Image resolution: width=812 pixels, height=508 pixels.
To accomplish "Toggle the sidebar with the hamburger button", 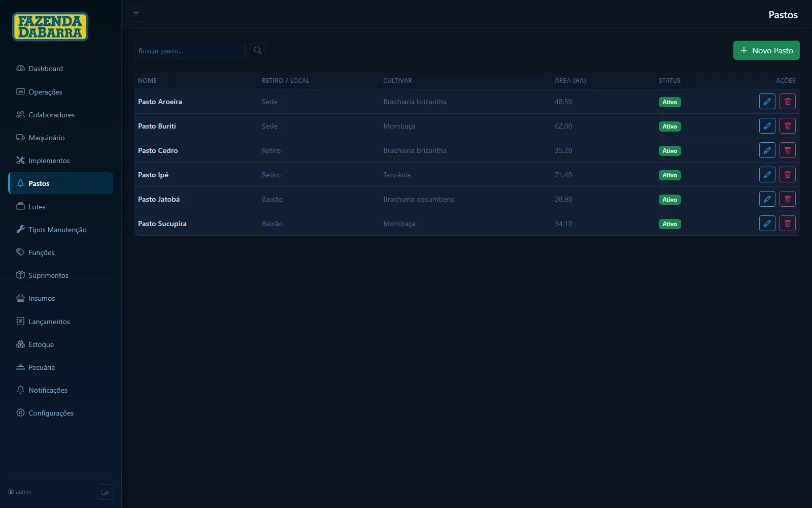I will click(136, 14).
